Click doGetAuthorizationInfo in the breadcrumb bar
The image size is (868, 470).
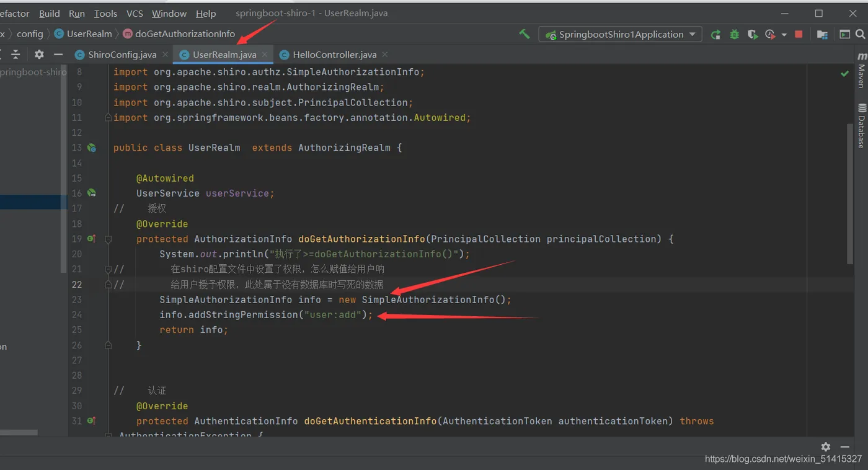coord(185,34)
